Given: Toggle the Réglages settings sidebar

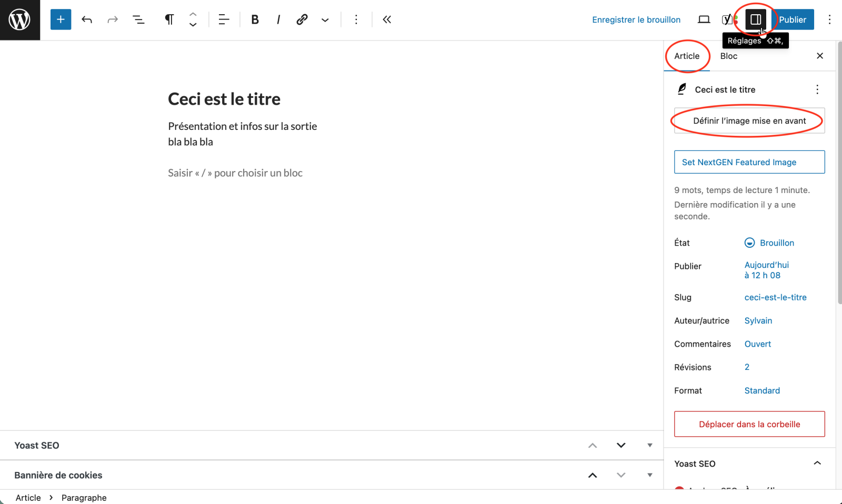Looking at the screenshot, I should [x=756, y=19].
